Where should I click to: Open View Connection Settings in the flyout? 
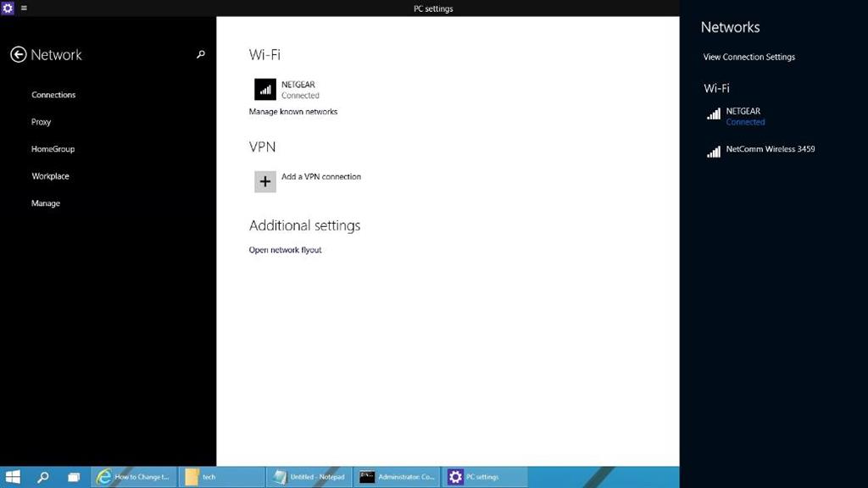tap(748, 57)
